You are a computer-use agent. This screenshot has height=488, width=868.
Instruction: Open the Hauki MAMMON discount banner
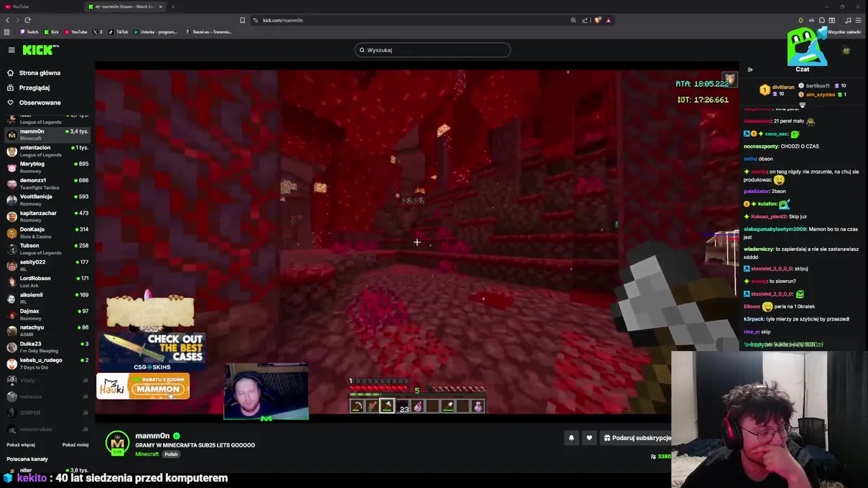(142, 386)
